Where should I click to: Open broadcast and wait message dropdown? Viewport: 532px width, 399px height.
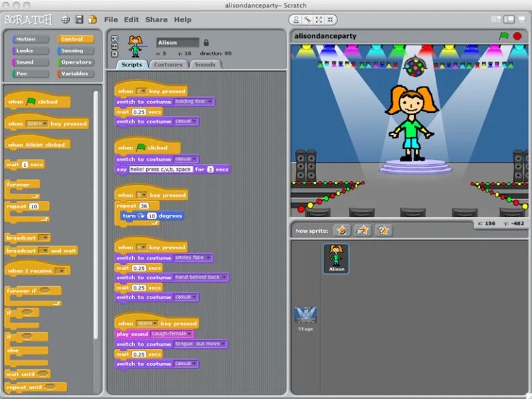coord(44,251)
